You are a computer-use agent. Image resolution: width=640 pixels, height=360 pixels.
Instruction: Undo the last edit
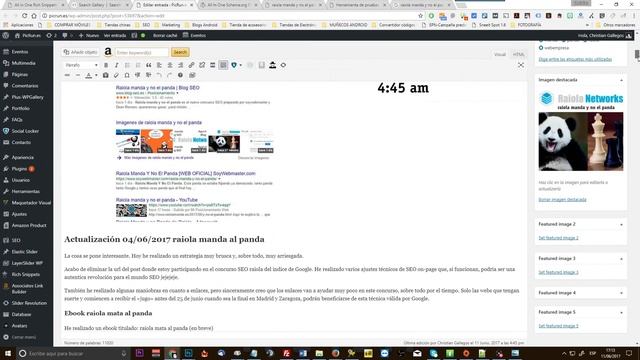click(159, 76)
